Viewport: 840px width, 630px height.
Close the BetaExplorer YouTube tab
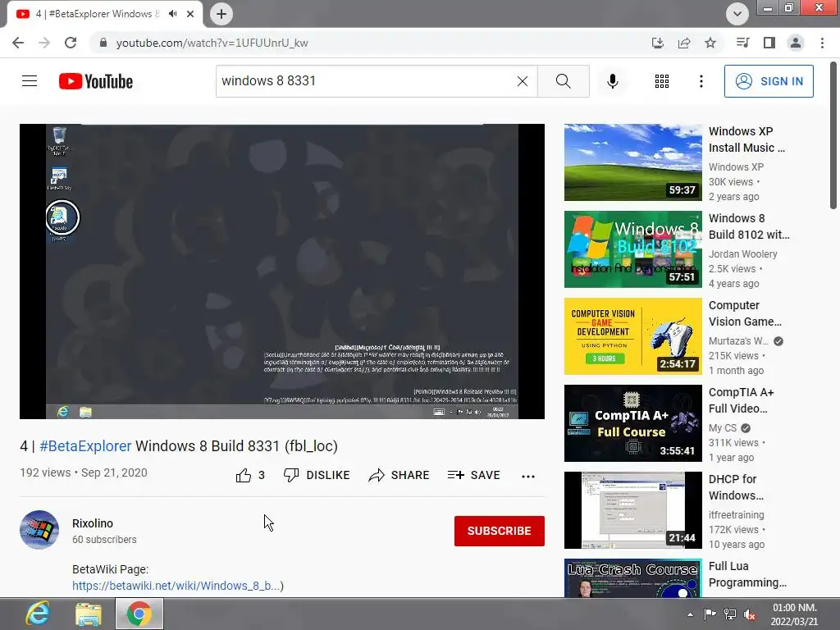[190, 14]
